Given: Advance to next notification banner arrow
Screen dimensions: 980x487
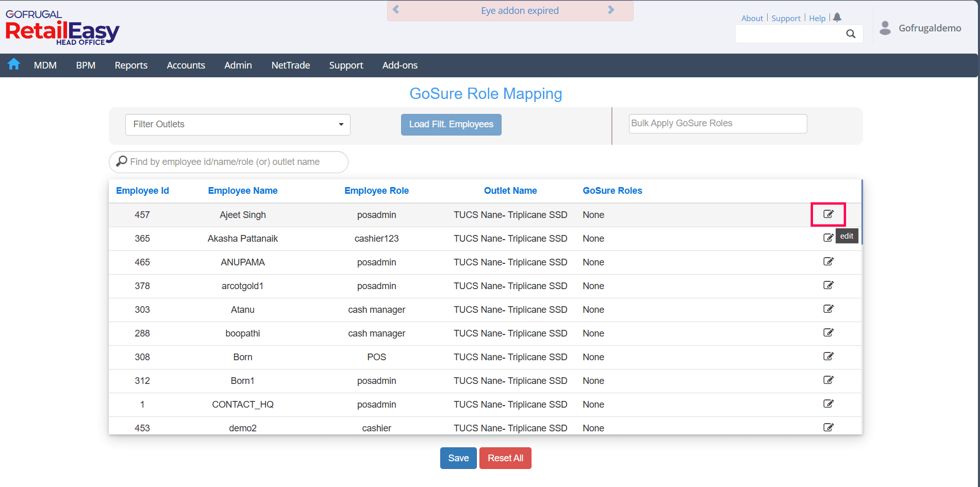Looking at the screenshot, I should click(611, 10).
